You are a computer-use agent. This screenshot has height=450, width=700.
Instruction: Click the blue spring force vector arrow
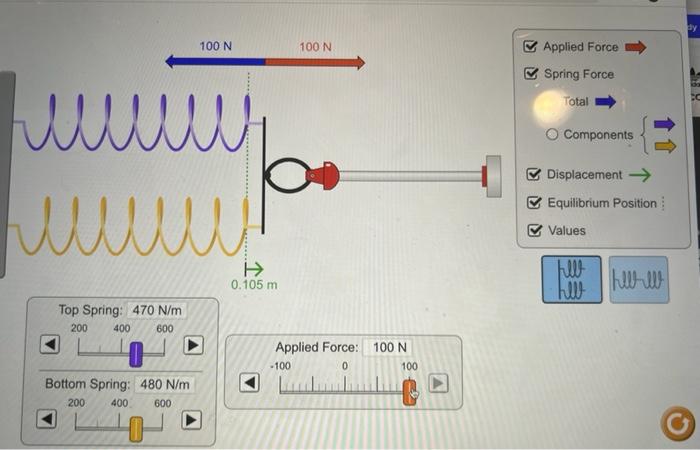coord(215,61)
